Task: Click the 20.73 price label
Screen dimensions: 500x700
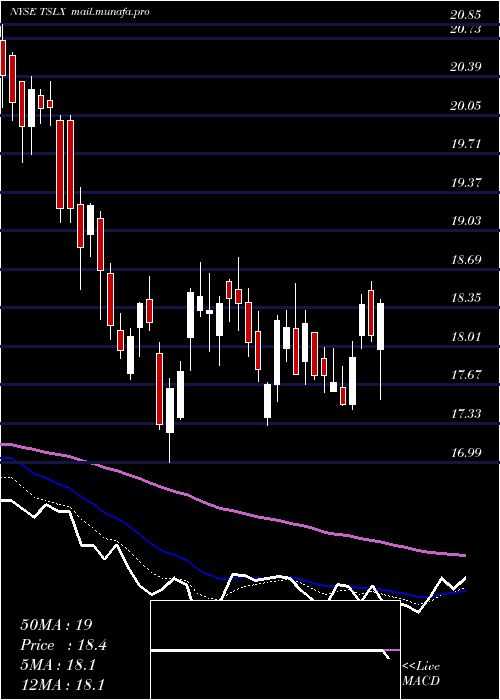Action: click(x=466, y=29)
